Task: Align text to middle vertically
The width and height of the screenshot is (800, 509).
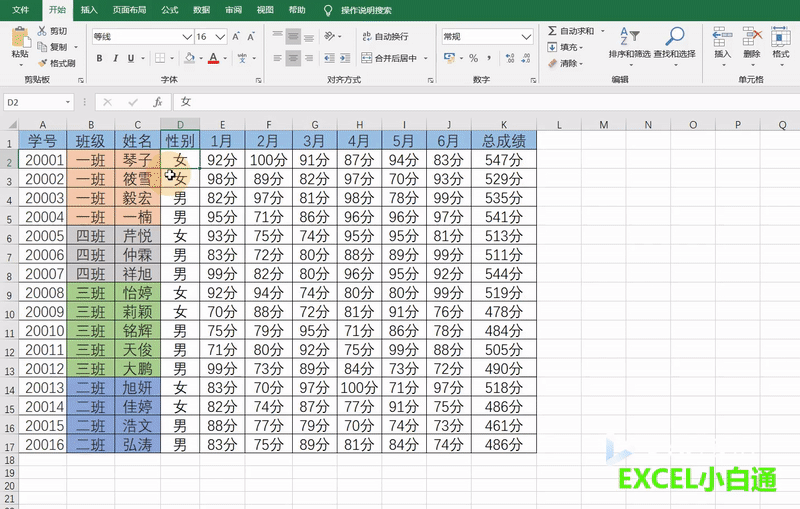Action: 293,36
